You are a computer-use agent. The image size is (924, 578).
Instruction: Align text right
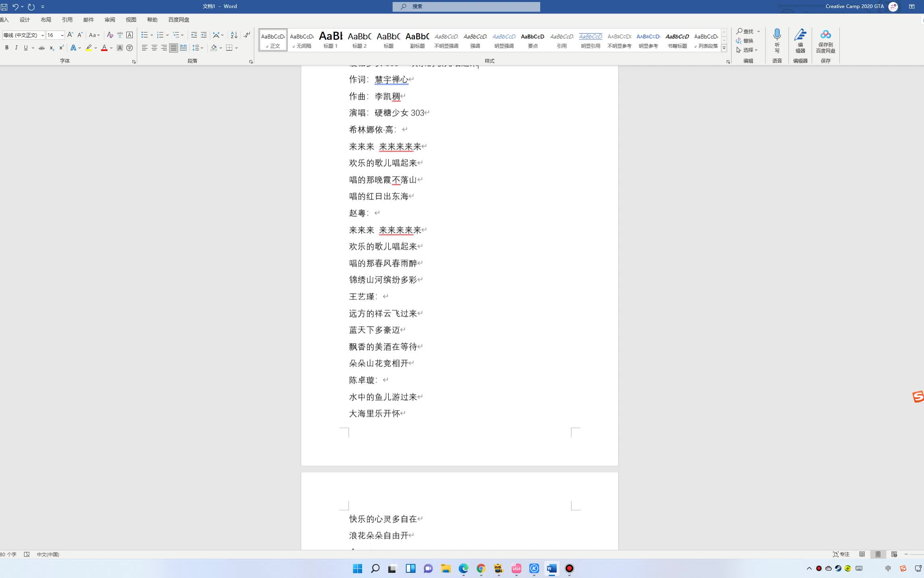(x=164, y=48)
